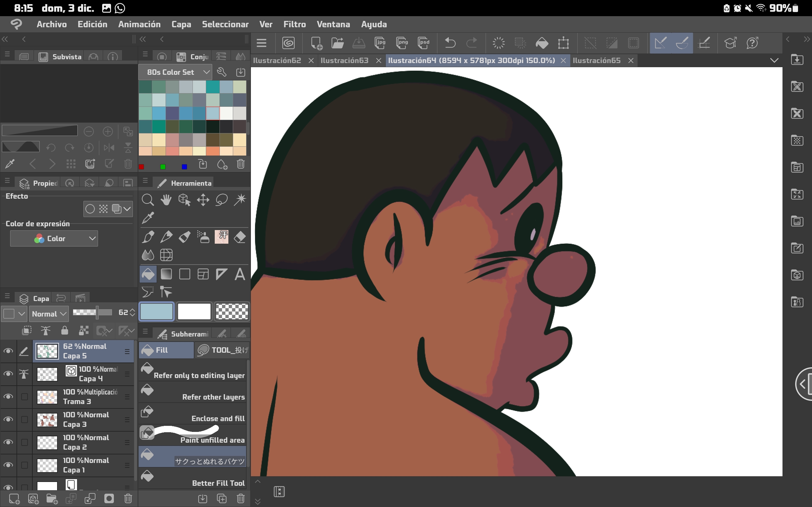This screenshot has width=812, height=507.
Task: Select the Eraser tool icon
Action: [239, 237]
